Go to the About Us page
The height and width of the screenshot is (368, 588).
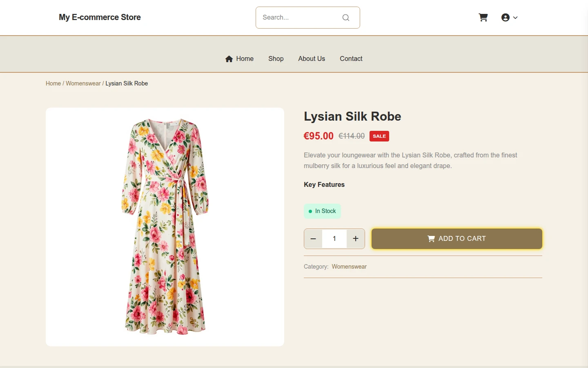pyautogui.click(x=312, y=59)
